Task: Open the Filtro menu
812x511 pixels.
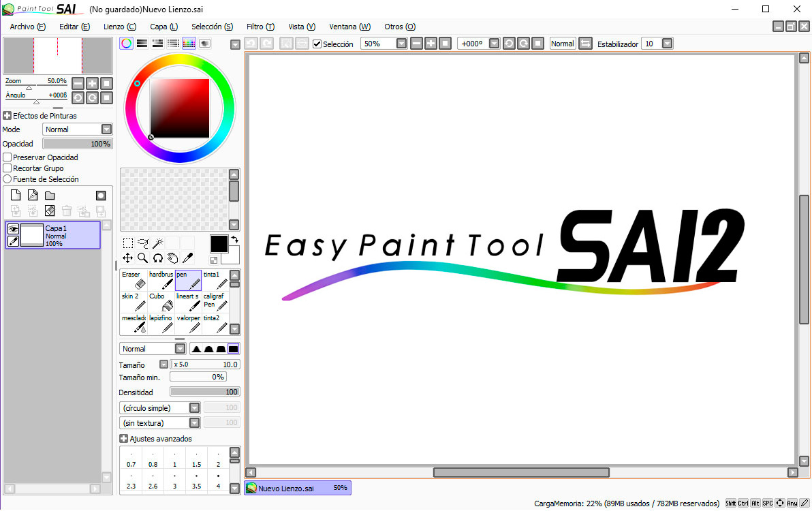Action: [260, 27]
